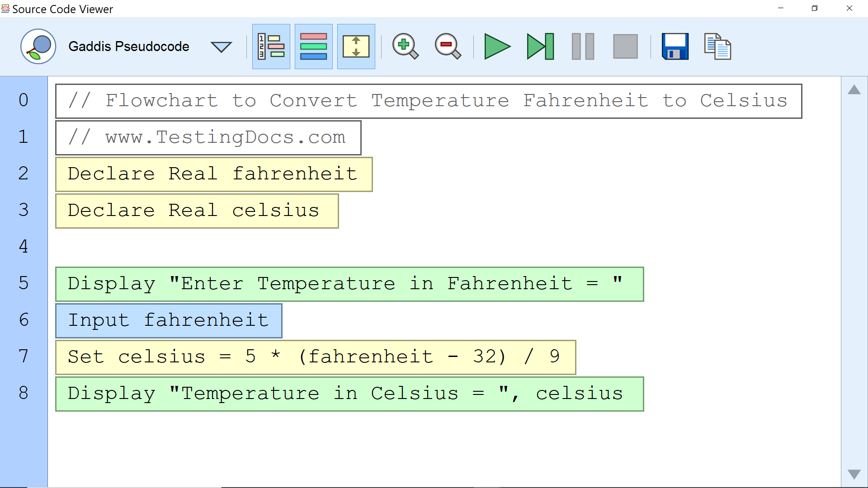
Task: Run the program with the green play button
Action: 497,47
